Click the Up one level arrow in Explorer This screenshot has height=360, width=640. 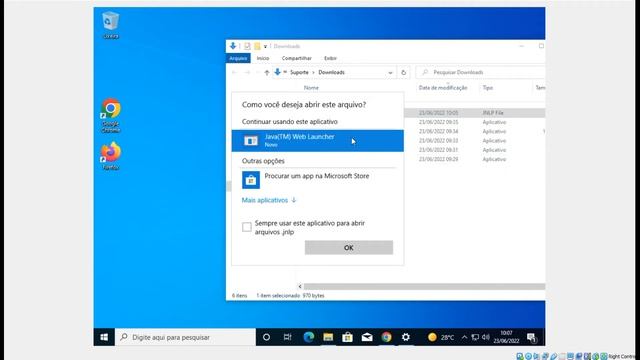pyautogui.click(x=267, y=73)
